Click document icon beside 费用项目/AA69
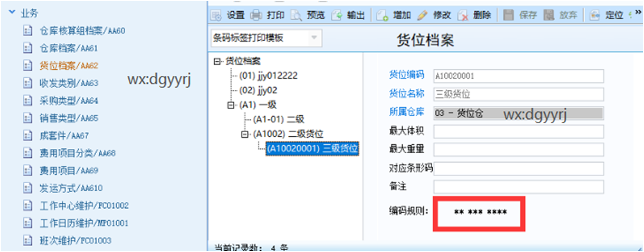Viewport: 644px width, 252px height. click(x=28, y=171)
